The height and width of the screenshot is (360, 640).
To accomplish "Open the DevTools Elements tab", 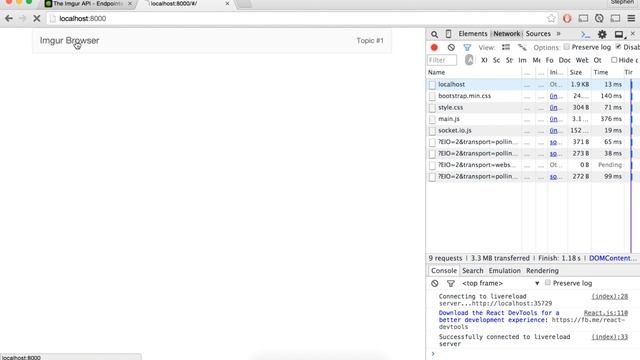I will 473,34.
